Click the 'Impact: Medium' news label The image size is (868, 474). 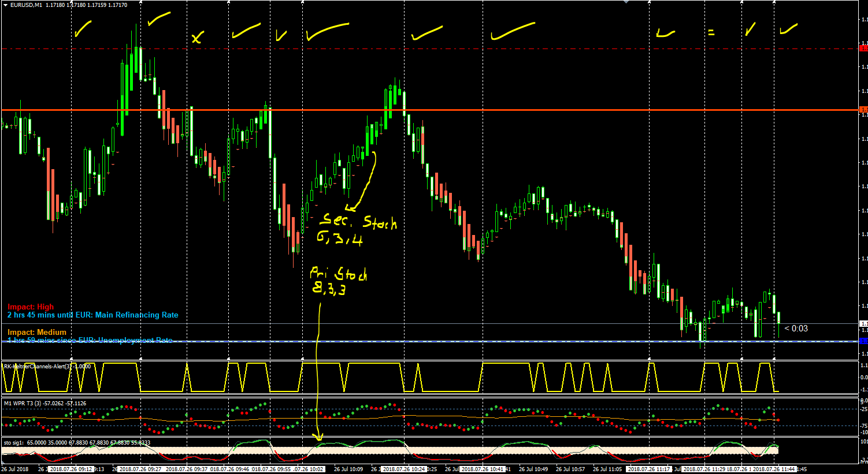coord(37,333)
